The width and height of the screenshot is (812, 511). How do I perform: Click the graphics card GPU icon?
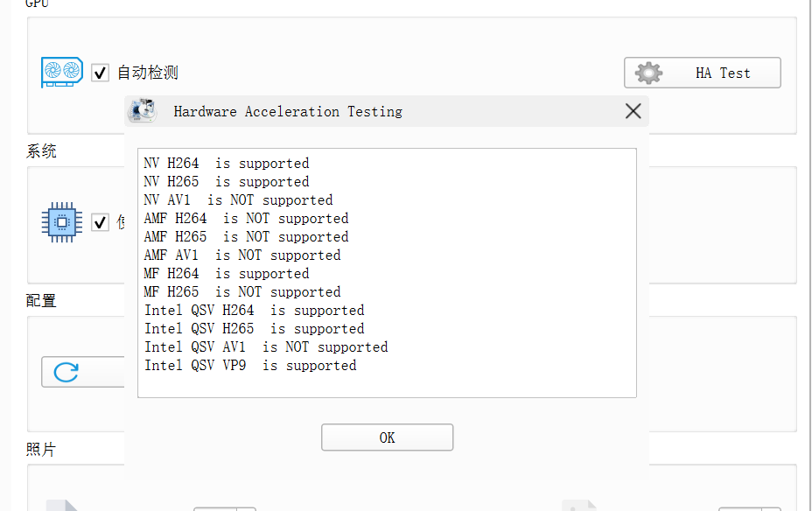pos(62,72)
